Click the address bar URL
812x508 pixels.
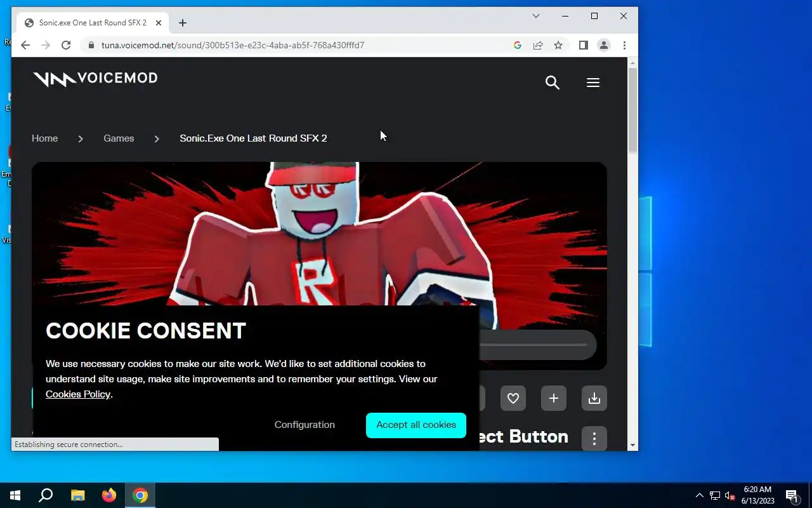(233, 45)
